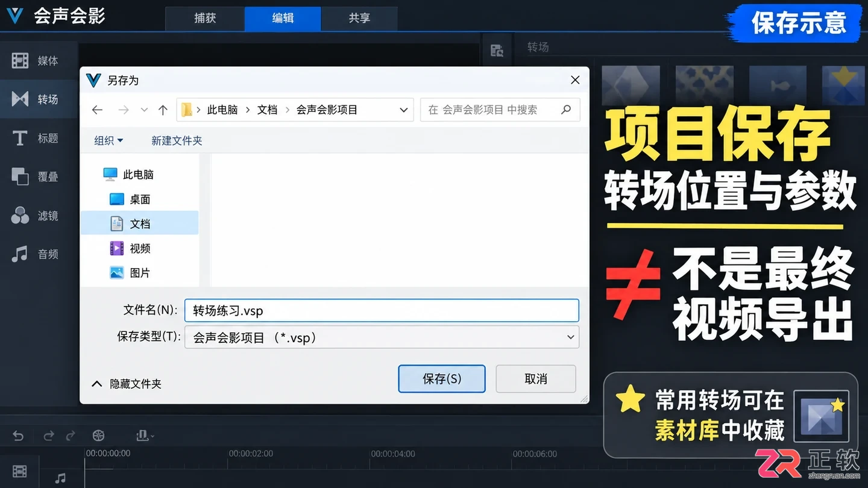
Task: Click 取消 to cancel saving
Action: pyautogui.click(x=536, y=378)
